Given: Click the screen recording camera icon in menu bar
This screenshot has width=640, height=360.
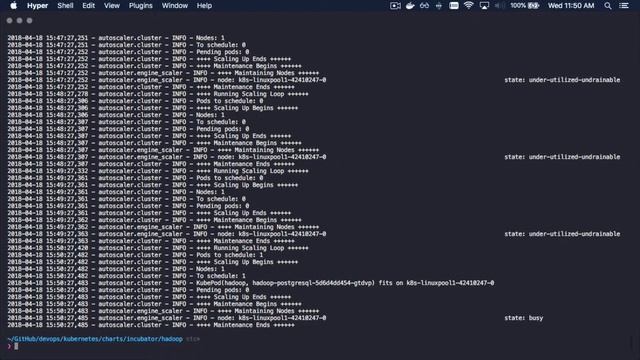Looking at the screenshot, I should click(x=395, y=6).
